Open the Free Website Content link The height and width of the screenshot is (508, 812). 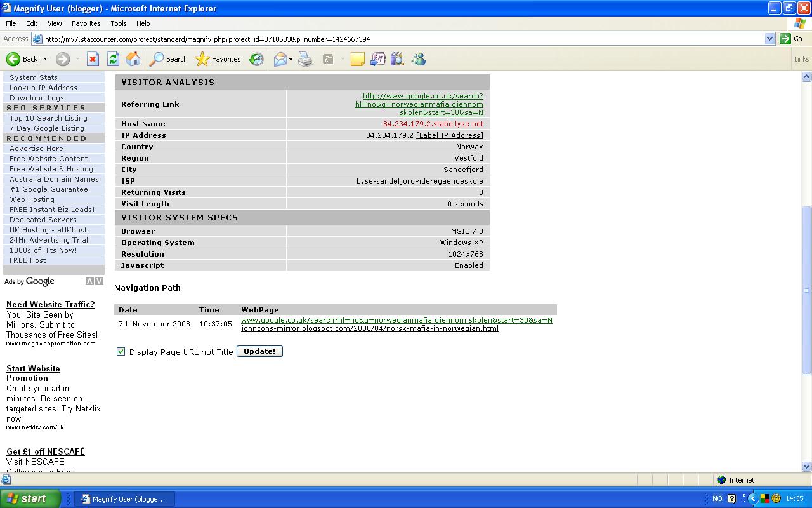click(x=49, y=159)
